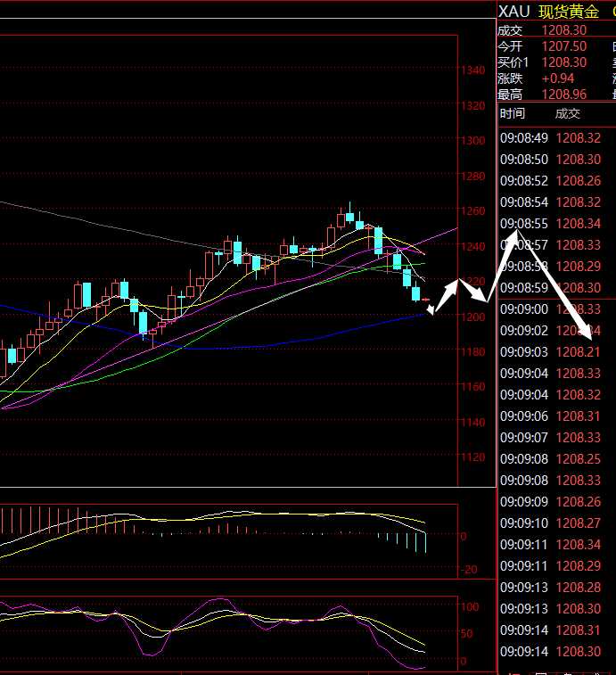Click the small white arrow beside last candle
Viewport: 616px width, 675px height.
point(432,309)
